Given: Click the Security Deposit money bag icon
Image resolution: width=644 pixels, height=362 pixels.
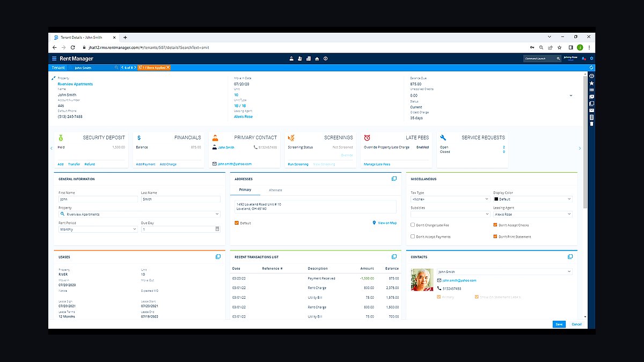Looking at the screenshot, I should 61,137.
